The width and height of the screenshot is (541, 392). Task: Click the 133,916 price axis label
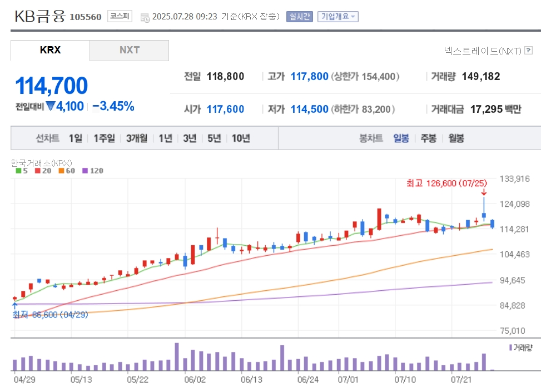pos(514,178)
